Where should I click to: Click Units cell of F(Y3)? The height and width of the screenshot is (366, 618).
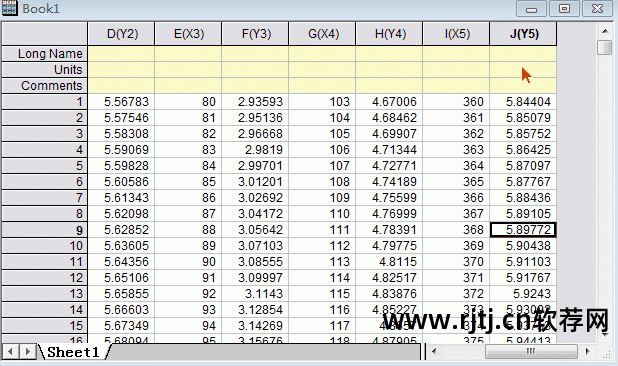(x=255, y=70)
